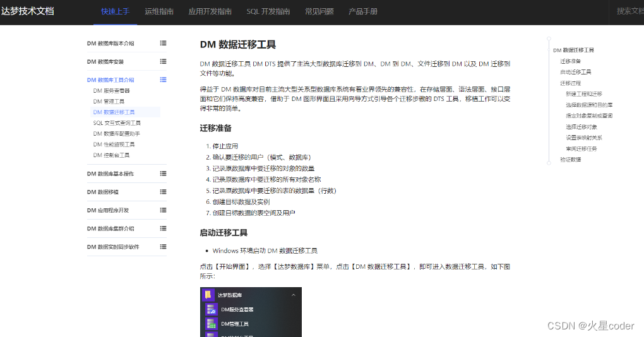Open the 运维指南 navigation tab
Viewport: 644px width, 337px height.
point(159,11)
